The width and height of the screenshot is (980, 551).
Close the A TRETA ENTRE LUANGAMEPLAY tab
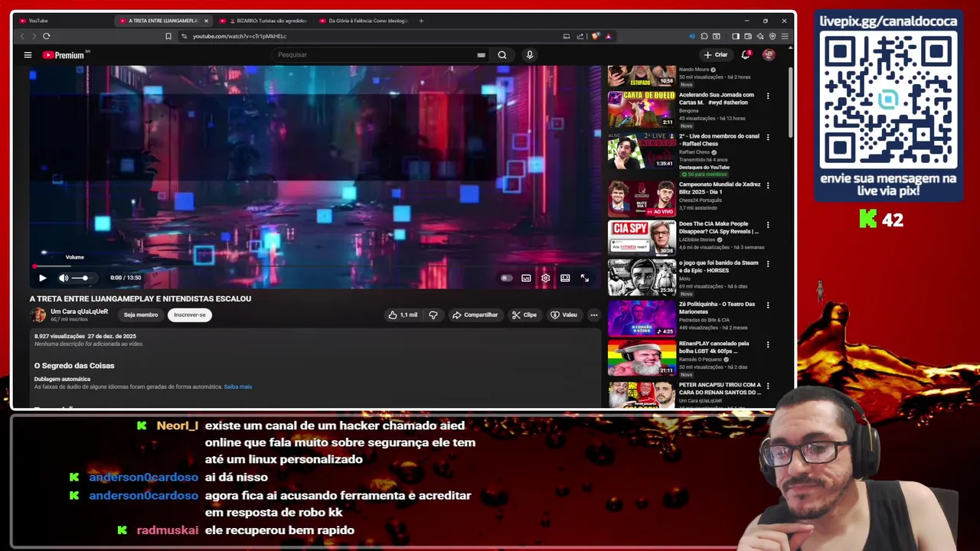click(206, 21)
